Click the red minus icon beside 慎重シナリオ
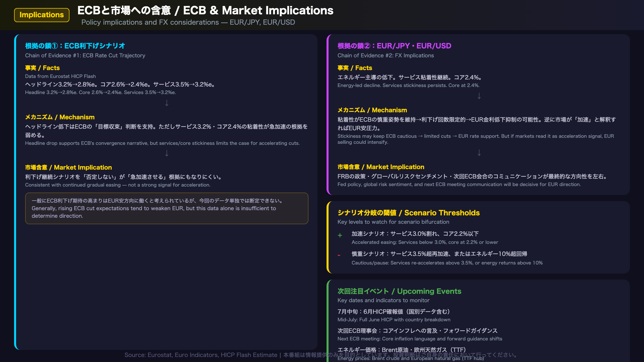 tap(339, 255)
